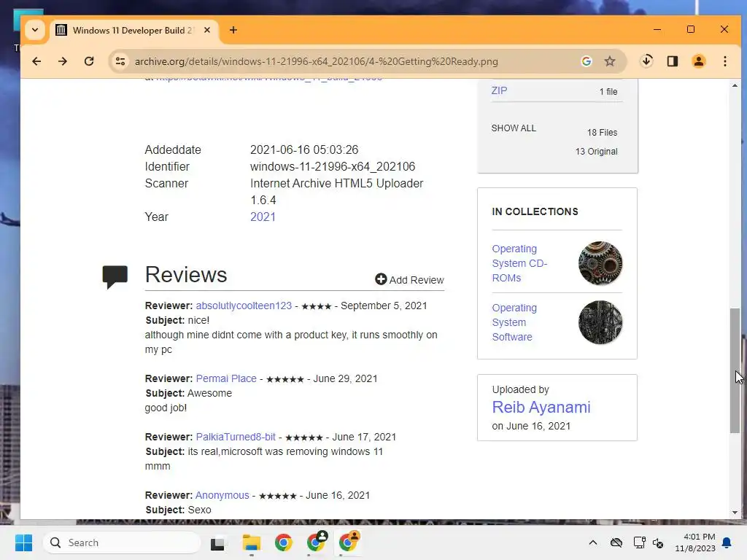Screen dimensions: 747x560
Task: Open File Explorer from the taskbar
Action: [x=251, y=542]
